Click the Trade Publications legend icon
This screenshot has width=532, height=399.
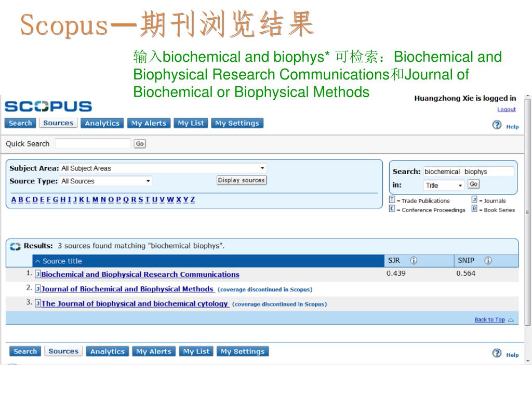pos(392,199)
